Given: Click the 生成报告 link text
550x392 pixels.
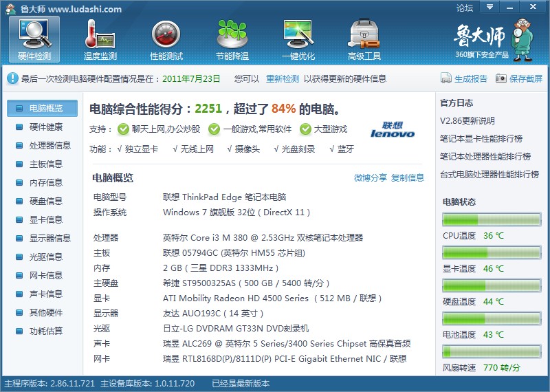Looking at the screenshot, I should pyautogui.click(x=471, y=78).
